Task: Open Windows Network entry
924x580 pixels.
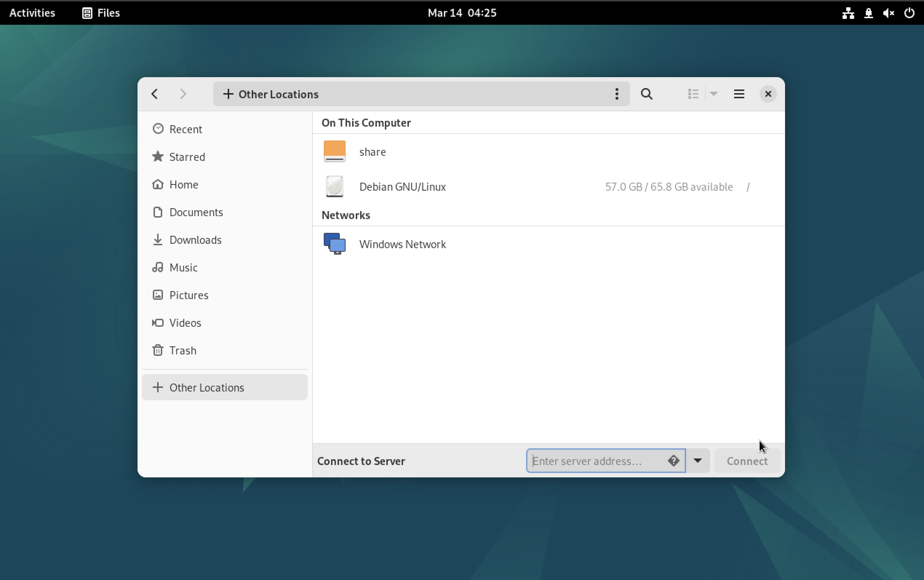Action: 549,244
